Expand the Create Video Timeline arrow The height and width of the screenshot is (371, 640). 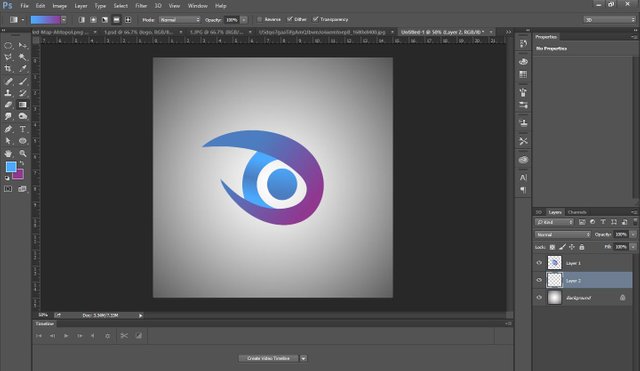[303, 358]
